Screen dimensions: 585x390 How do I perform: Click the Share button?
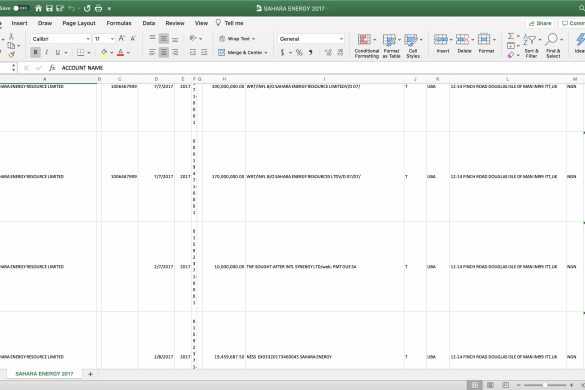tap(540, 23)
